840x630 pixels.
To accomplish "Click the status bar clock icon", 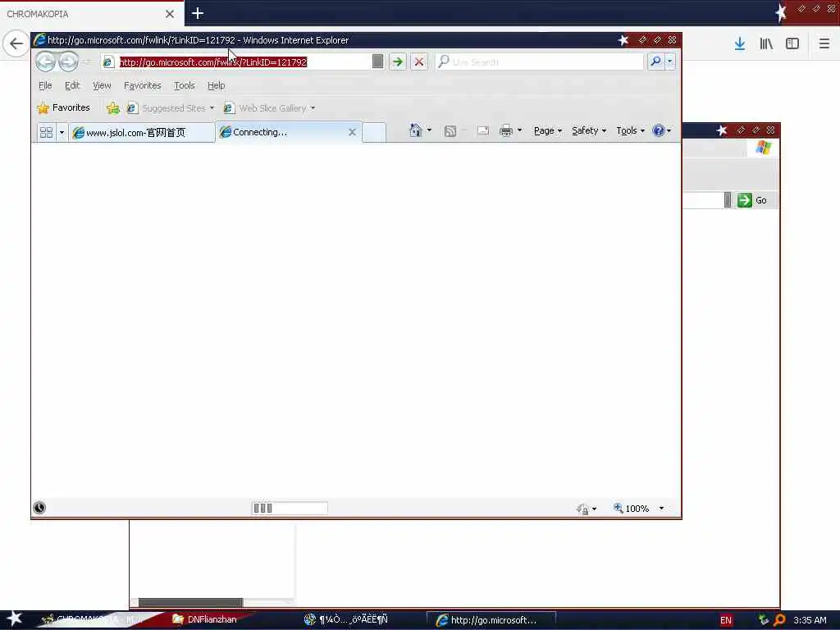I will pos(39,508).
